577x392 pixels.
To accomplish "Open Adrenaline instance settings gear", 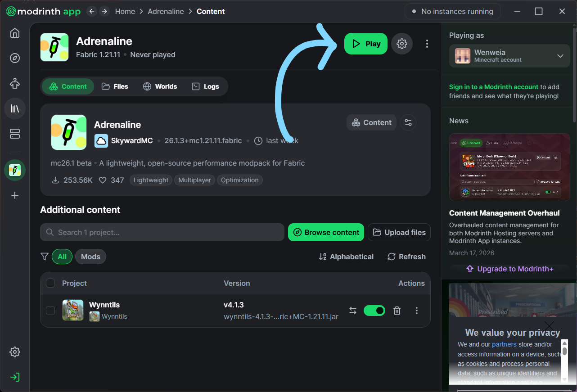I will point(402,44).
